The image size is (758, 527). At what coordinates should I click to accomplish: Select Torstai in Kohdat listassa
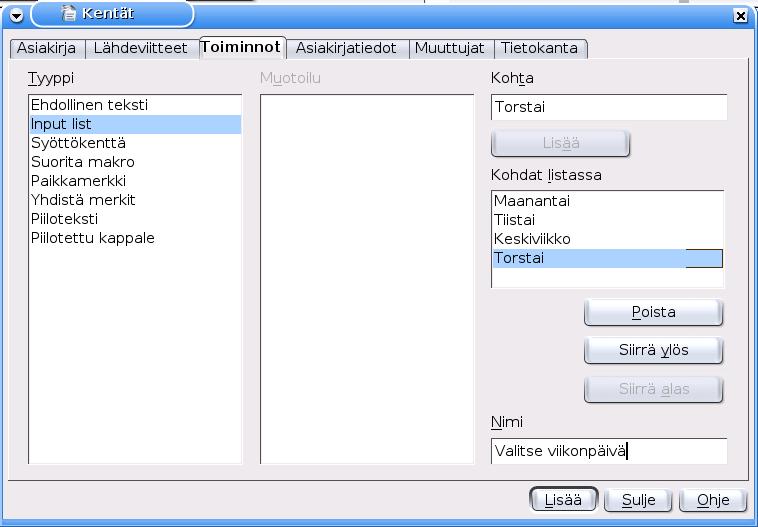608,258
